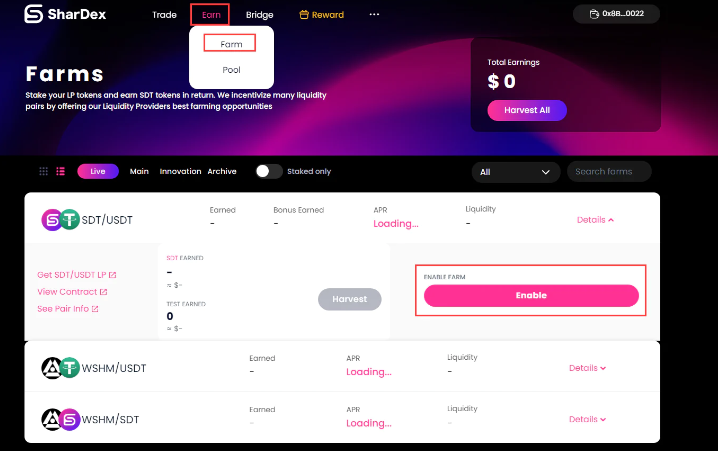Switch to grid view layout icon
Screen dimensions: 719x451
pyautogui.click(x=44, y=171)
